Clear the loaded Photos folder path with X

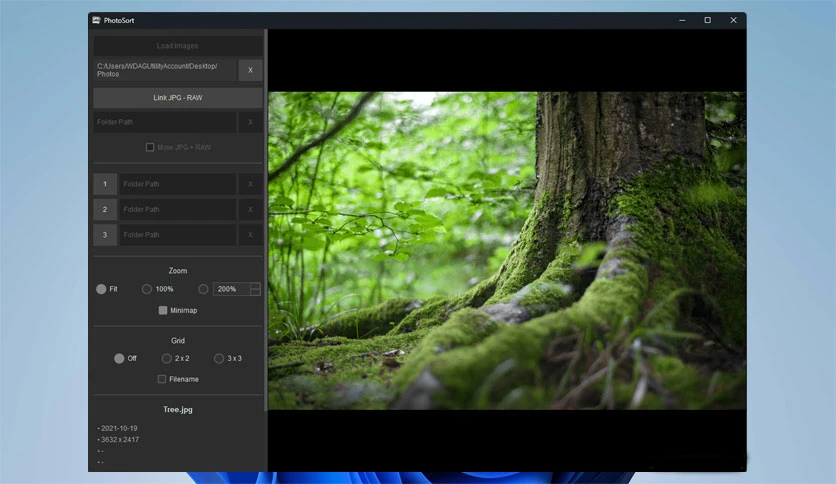click(x=250, y=70)
